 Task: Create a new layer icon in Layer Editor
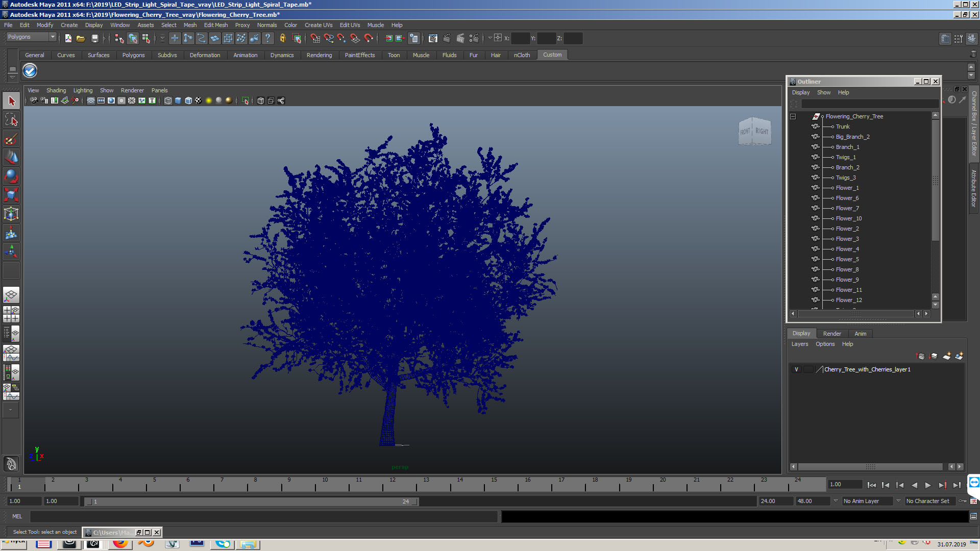click(x=946, y=356)
